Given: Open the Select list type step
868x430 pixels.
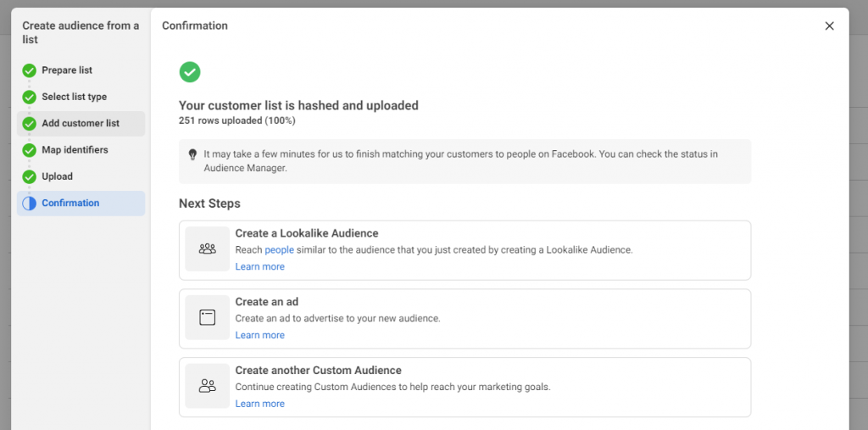Looking at the screenshot, I should pyautogui.click(x=75, y=97).
